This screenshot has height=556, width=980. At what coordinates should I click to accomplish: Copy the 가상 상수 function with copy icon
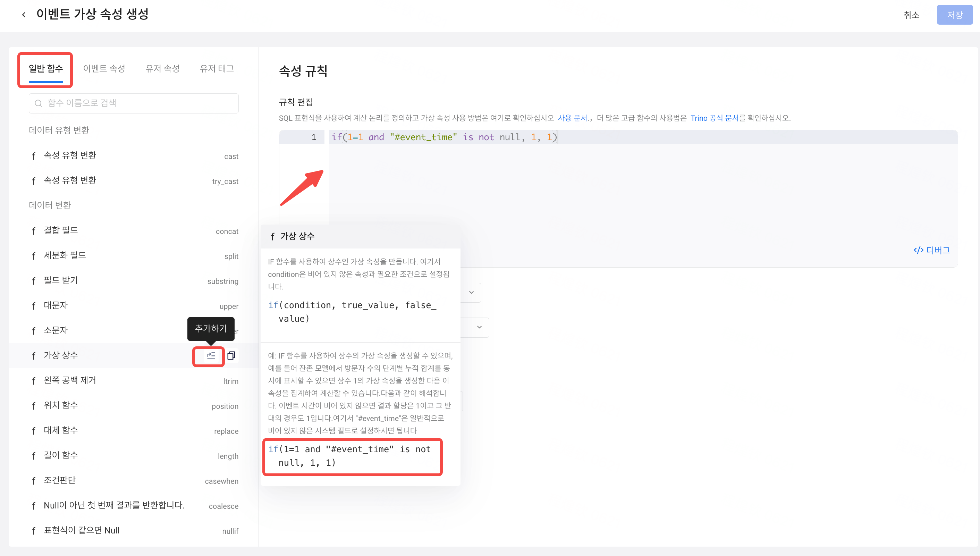coord(231,355)
